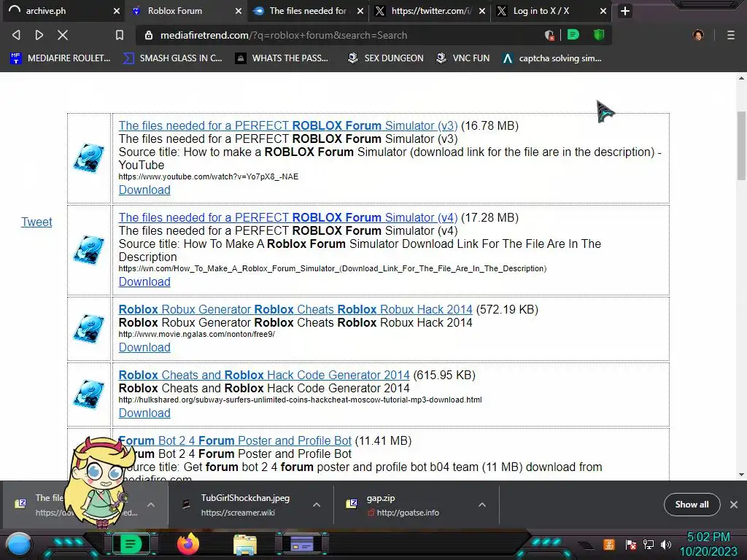Open the user profile avatar

click(698, 35)
